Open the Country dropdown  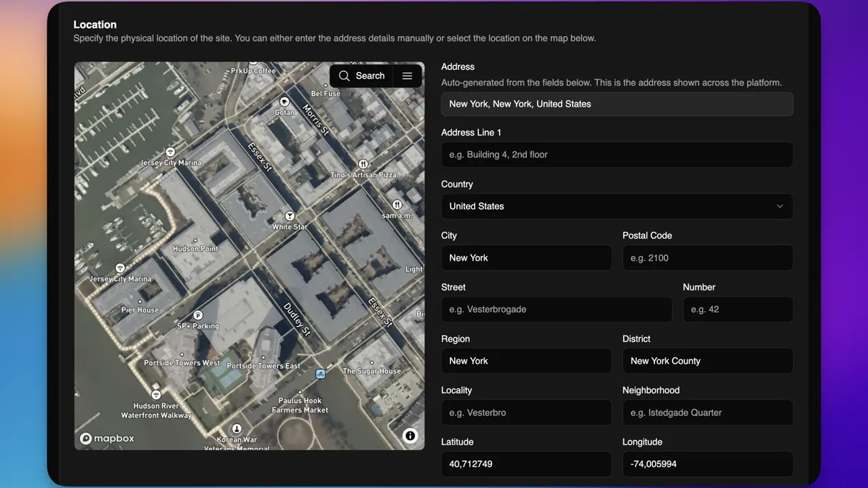(x=617, y=206)
